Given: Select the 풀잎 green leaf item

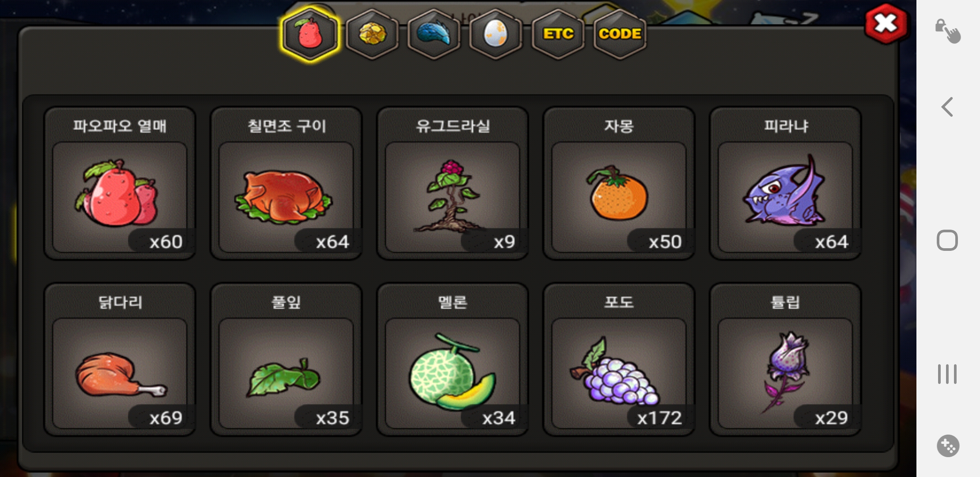Looking at the screenshot, I should (286, 360).
